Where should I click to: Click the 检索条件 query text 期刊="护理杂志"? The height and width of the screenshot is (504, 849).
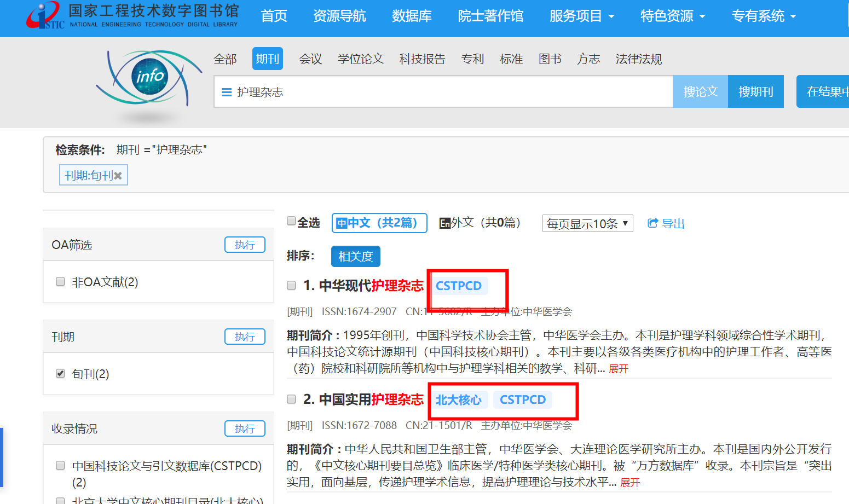click(x=161, y=149)
